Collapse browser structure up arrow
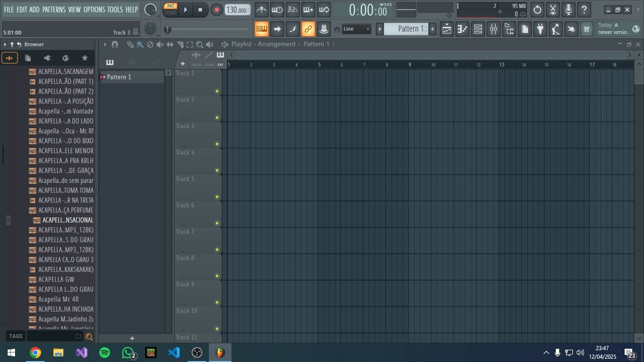 (x=12, y=44)
